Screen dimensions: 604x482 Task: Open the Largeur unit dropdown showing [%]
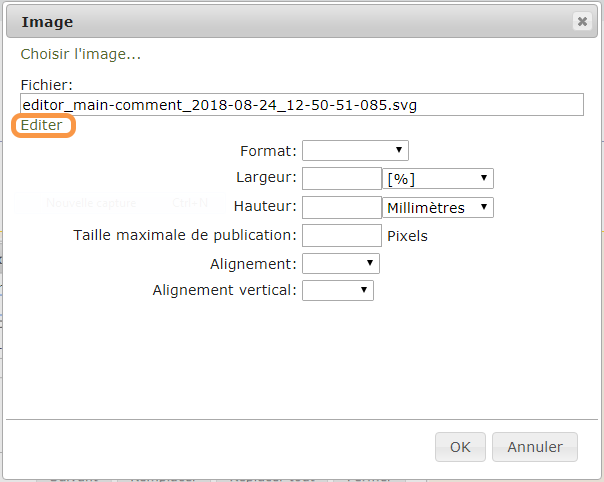click(438, 178)
